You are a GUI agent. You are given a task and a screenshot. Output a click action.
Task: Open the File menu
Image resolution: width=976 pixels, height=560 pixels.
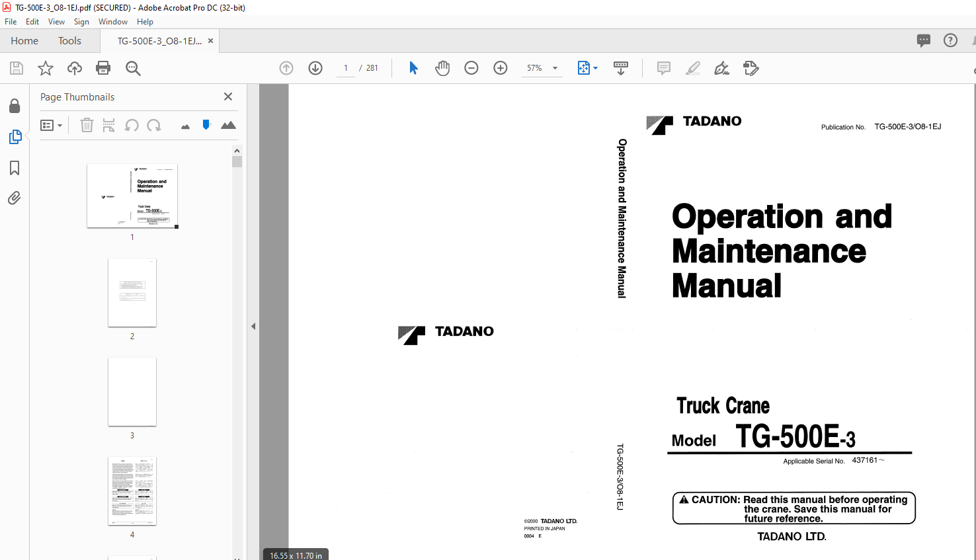(11, 22)
